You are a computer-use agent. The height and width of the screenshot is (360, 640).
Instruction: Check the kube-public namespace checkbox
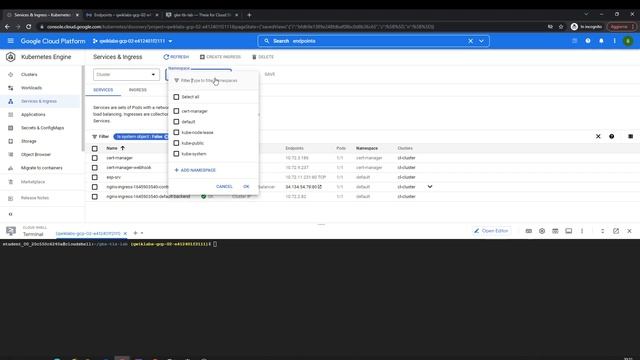pyautogui.click(x=176, y=143)
